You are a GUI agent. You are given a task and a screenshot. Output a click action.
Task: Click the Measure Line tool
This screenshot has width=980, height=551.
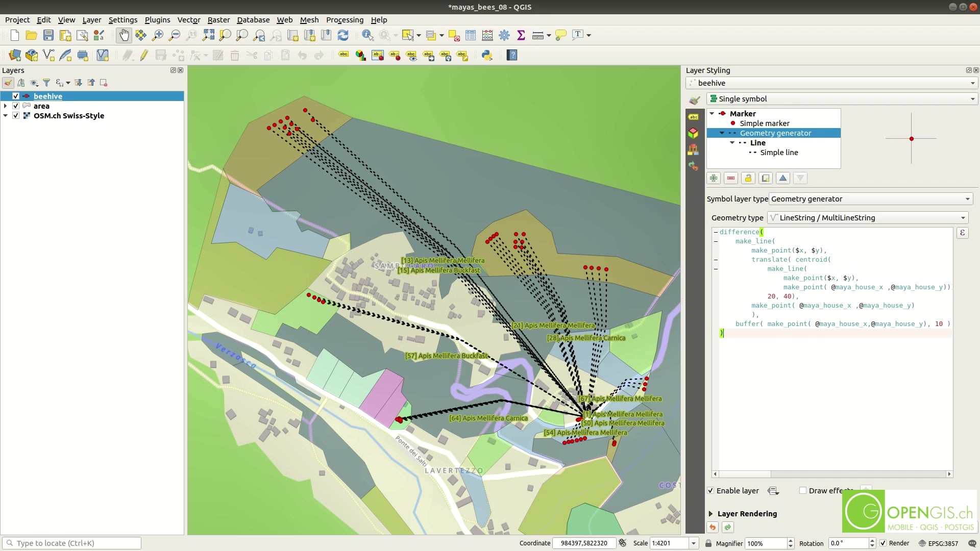537,35
